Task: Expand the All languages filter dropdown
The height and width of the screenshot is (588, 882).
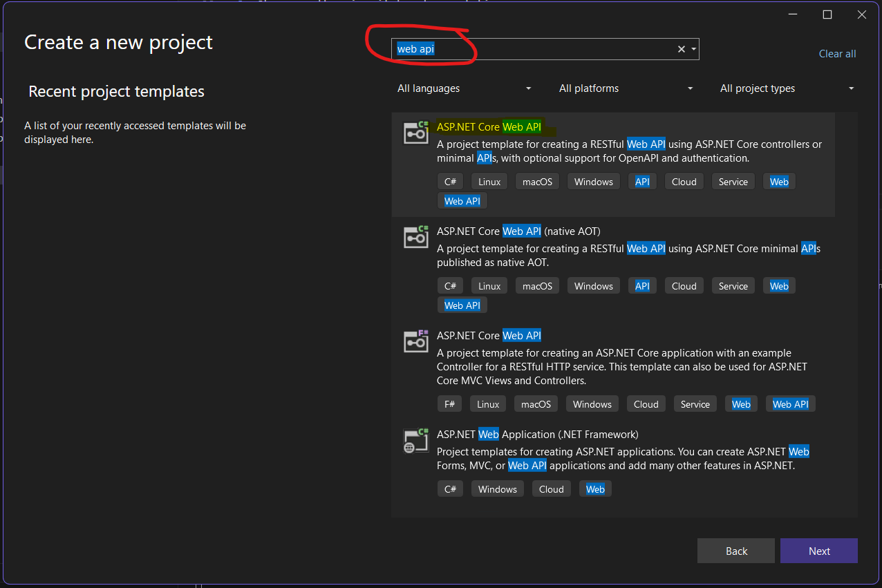Action: coord(464,88)
